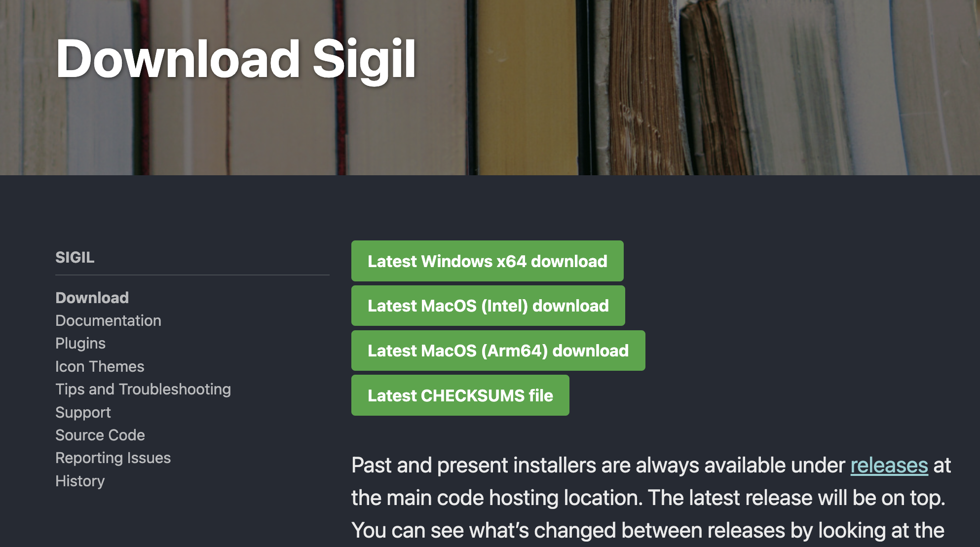Download the latest MacOS Arm64 build
Screen dimensions: 980x547
[498, 351]
